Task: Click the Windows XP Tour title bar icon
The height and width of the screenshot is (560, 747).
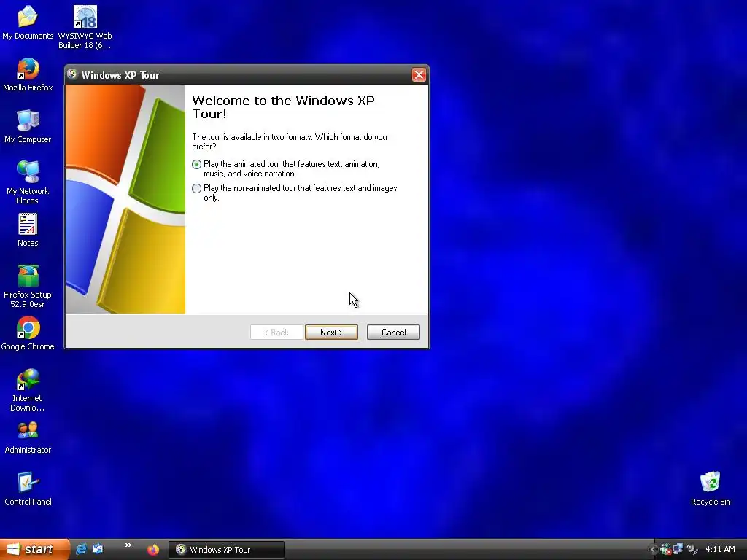Action: tap(72, 74)
